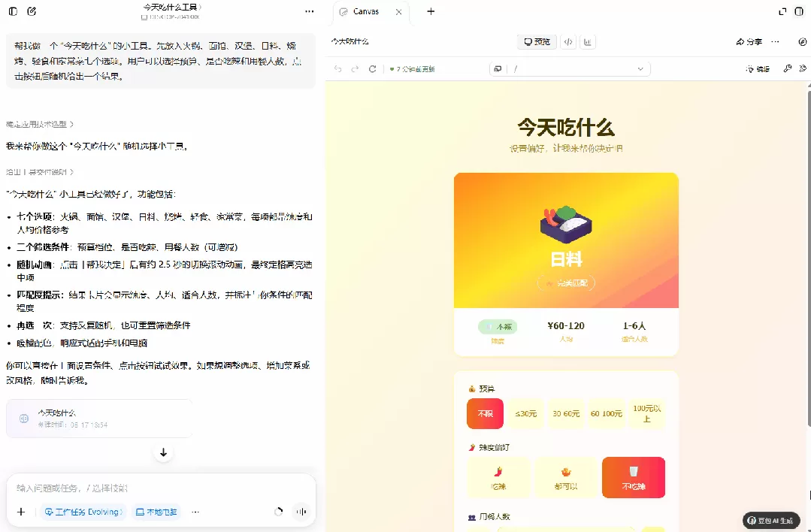
Task: Open the device preview icon in address bar
Action: tap(498, 69)
